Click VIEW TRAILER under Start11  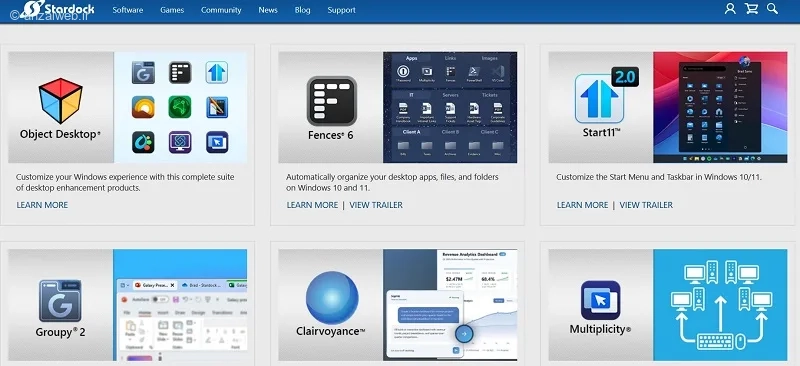click(646, 205)
